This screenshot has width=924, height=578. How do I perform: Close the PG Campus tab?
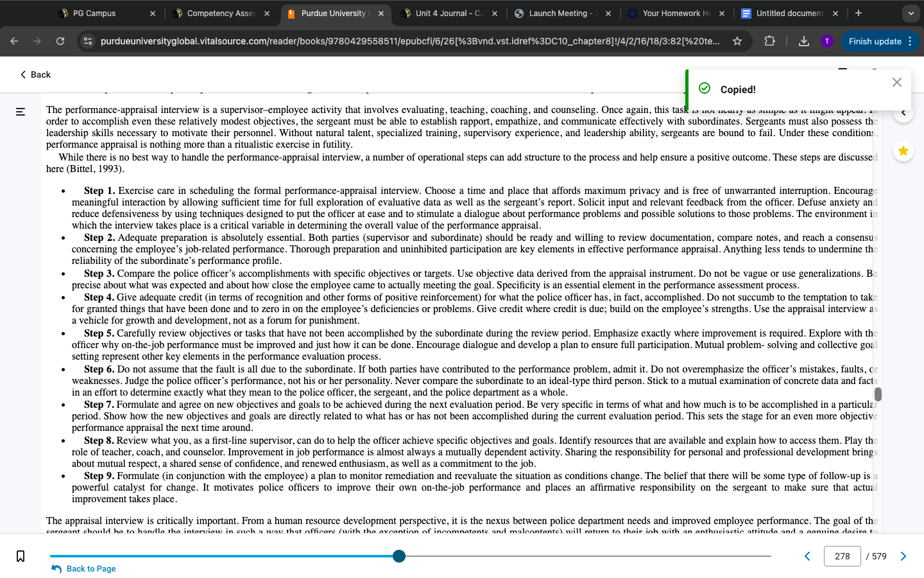coord(152,13)
